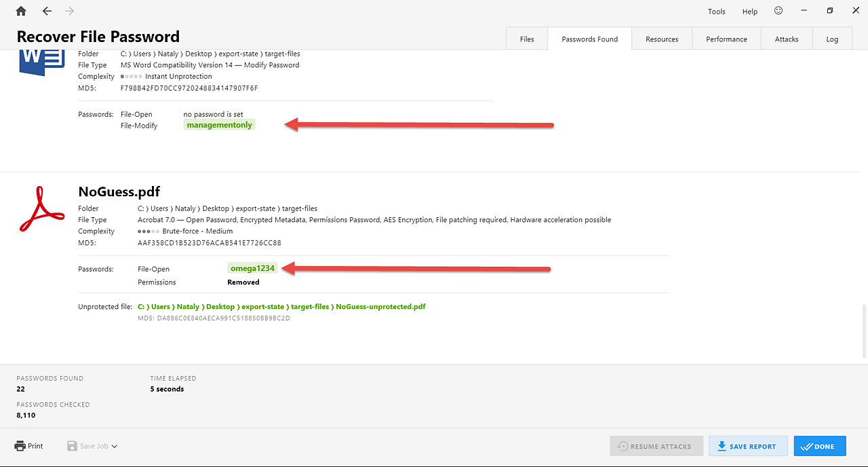Click the forward arrow icon
Screen dimensions: 868x467
tap(69, 11)
